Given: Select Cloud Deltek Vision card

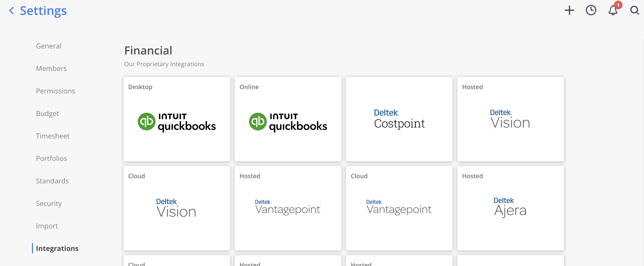Looking at the screenshot, I should pyautogui.click(x=176, y=208).
